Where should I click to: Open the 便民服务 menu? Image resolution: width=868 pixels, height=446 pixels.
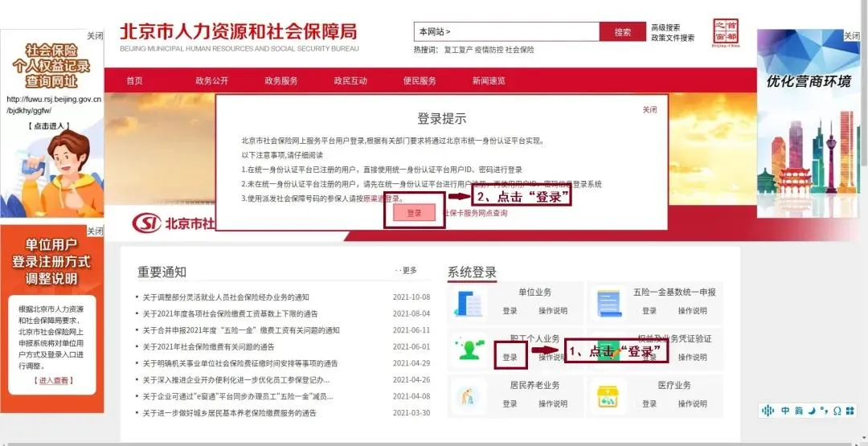(x=420, y=81)
